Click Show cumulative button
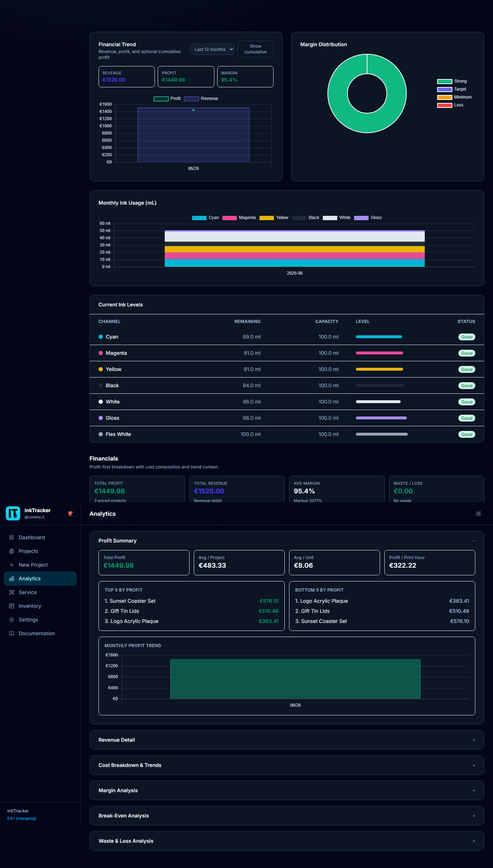 [255, 49]
